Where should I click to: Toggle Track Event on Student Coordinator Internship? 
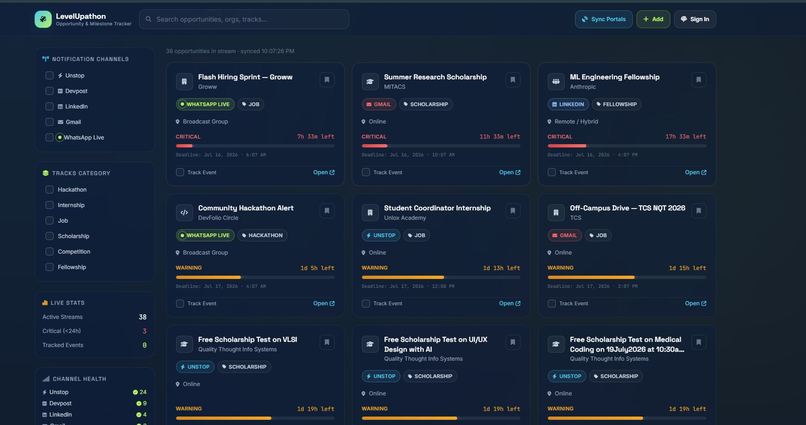click(366, 303)
